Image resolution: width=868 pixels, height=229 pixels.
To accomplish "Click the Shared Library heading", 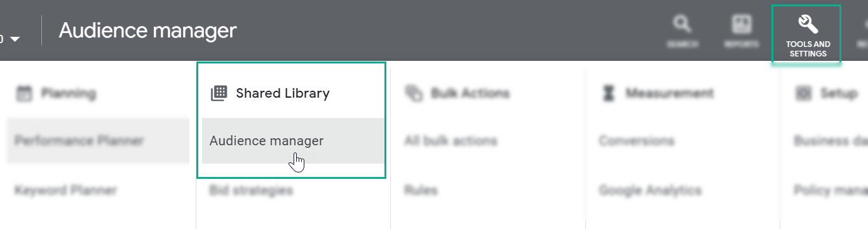I will [283, 93].
